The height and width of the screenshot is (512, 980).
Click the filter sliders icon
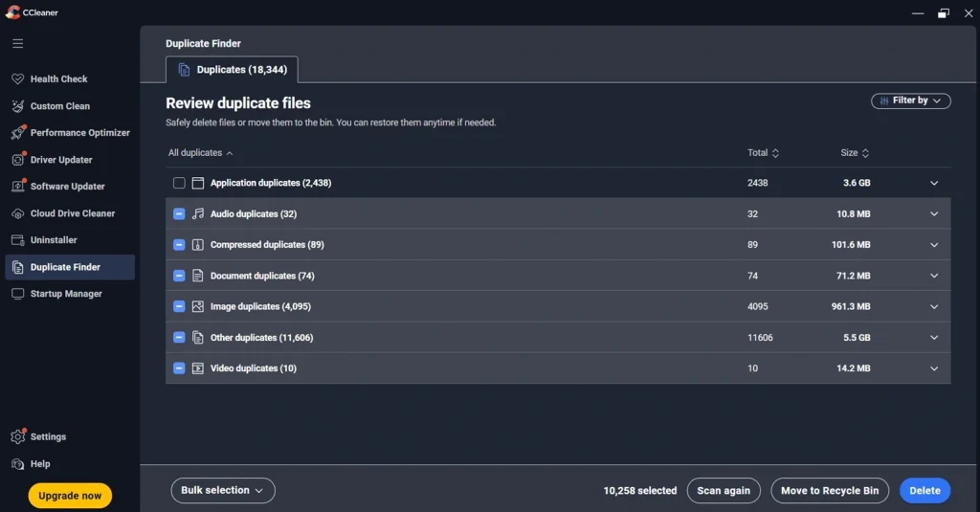pyautogui.click(x=884, y=100)
